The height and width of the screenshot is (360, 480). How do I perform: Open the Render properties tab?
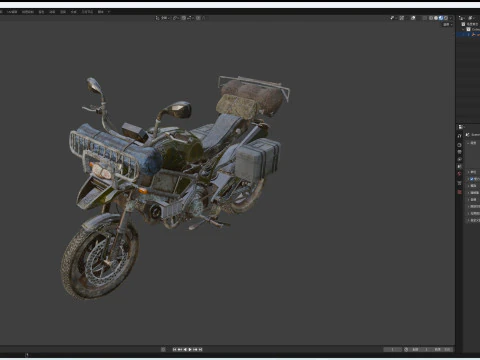[x=460, y=145]
